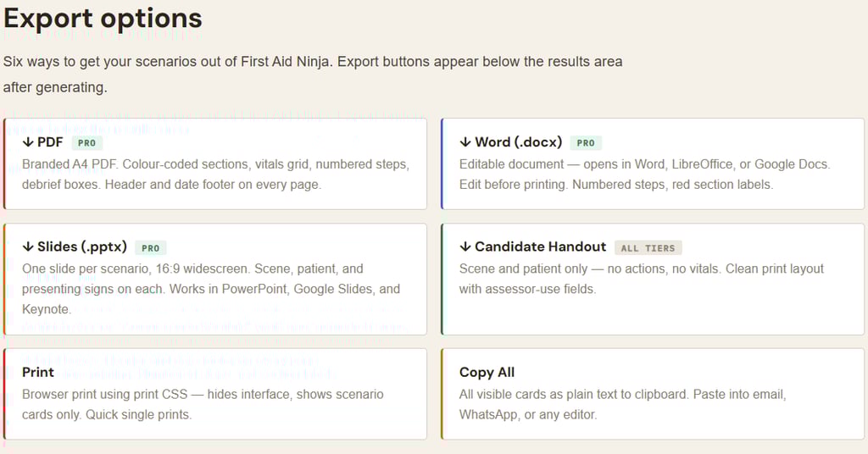The height and width of the screenshot is (454, 868).
Task: Click the Browser print using print CSS text
Action: point(203,404)
